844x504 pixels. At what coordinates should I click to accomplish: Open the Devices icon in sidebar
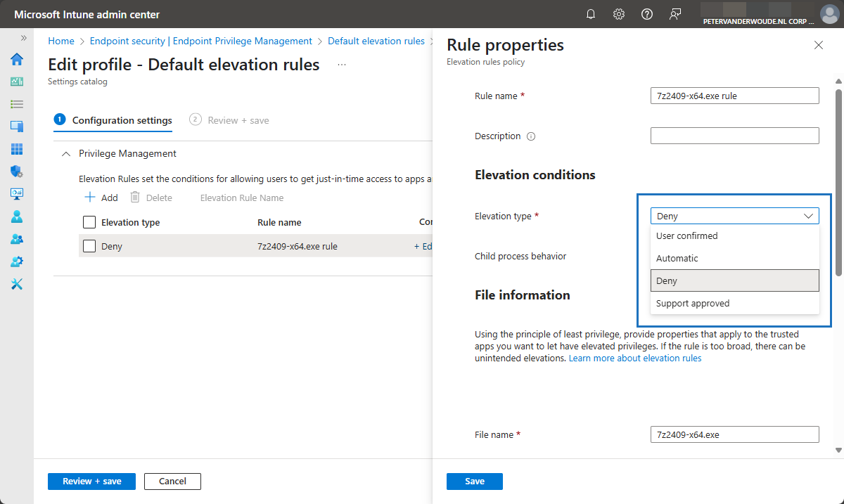coord(17,127)
